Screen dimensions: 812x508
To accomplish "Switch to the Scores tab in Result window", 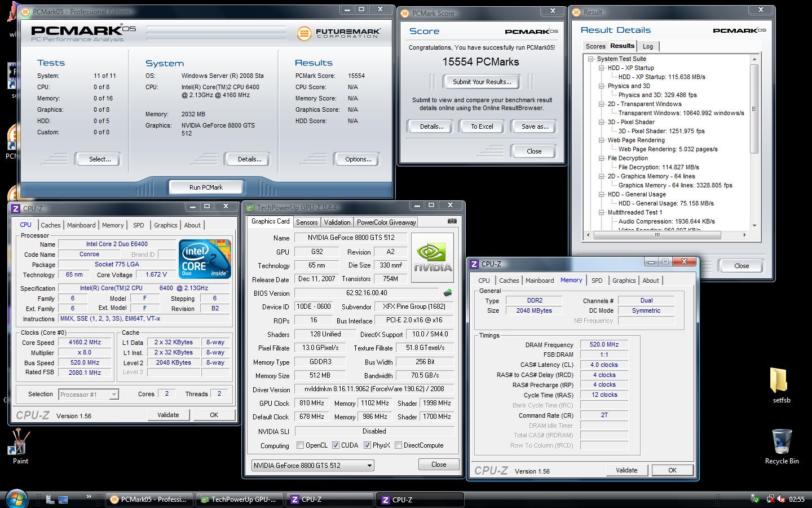I will [x=595, y=46].
